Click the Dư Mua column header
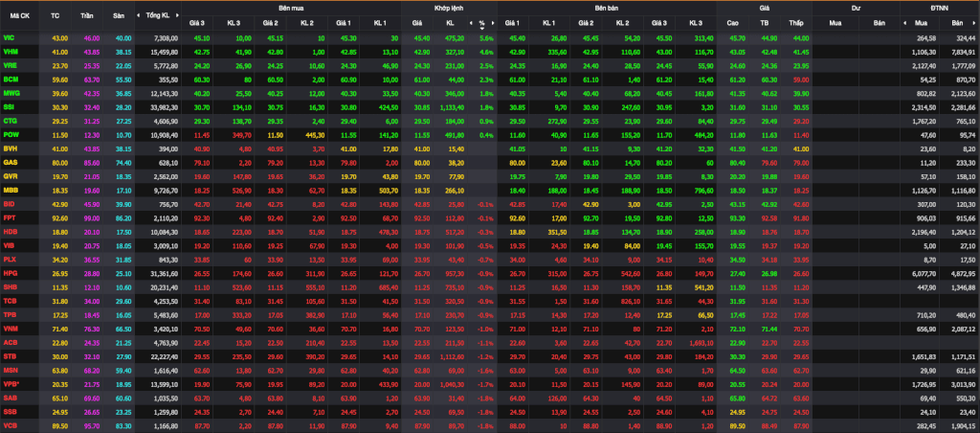 [835, 23]
